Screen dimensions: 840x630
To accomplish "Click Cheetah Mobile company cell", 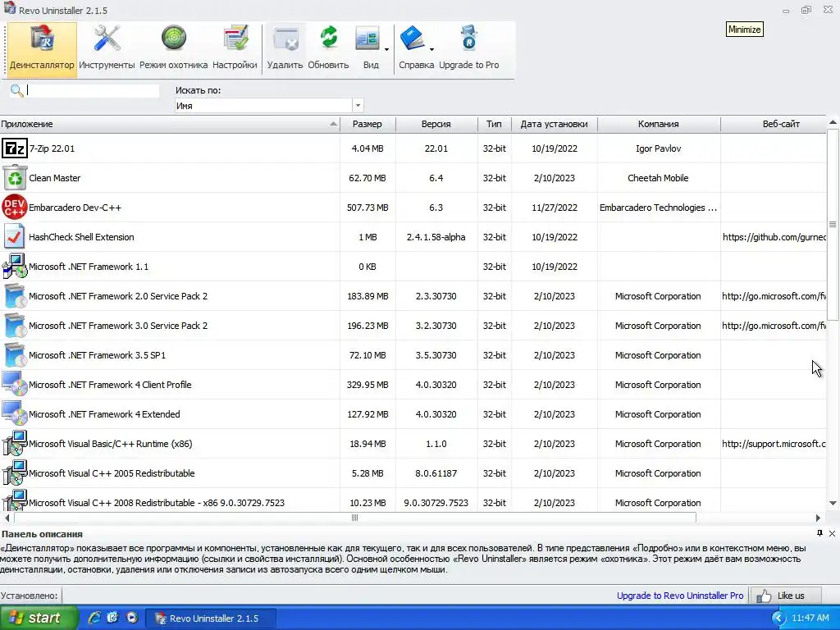I will point(659,178).
